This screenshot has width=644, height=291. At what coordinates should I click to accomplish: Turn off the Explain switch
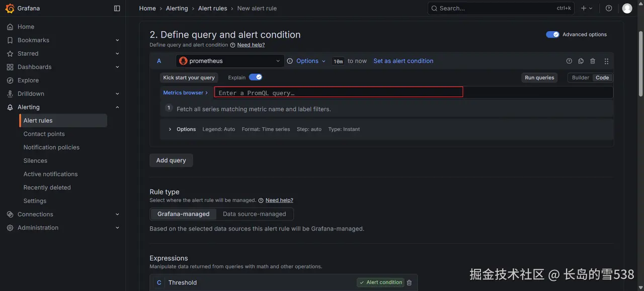(x=256, y=77)
